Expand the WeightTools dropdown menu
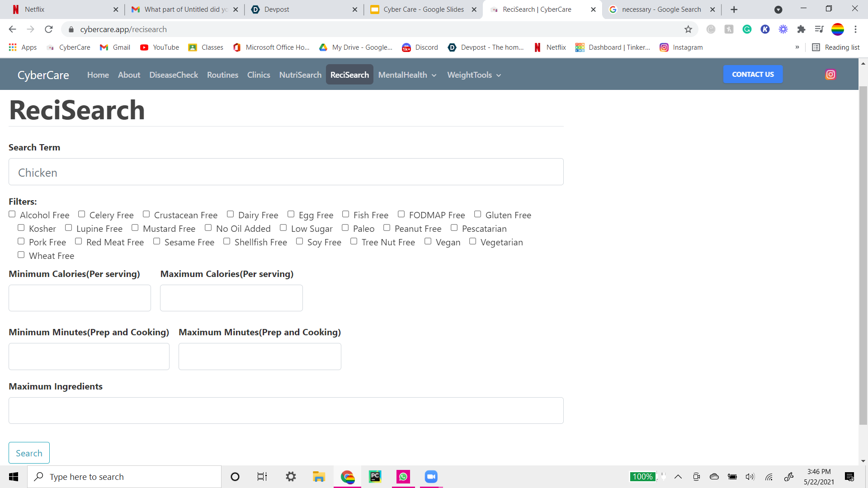 point(474,75)
